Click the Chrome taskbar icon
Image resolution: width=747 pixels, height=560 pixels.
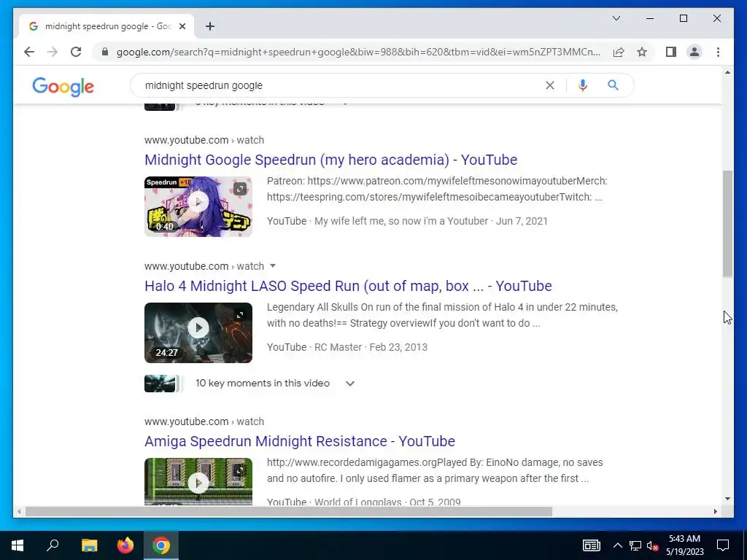(x=161, y=545)
